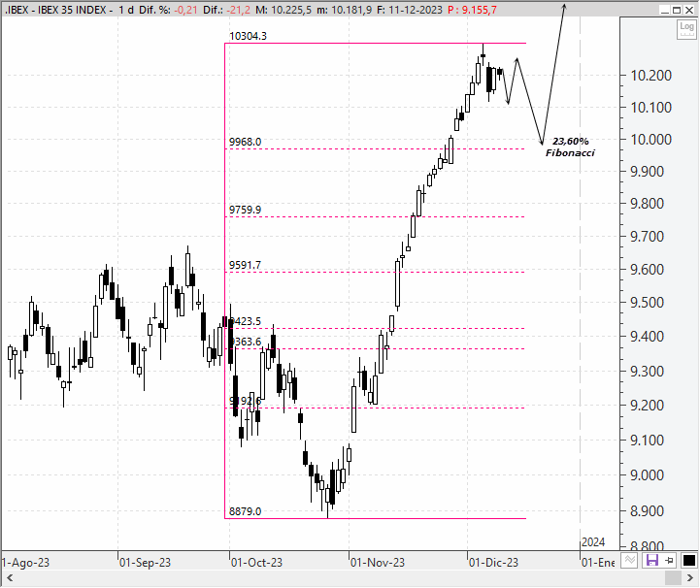Click the '.IBEX - IBEX 35 INDEX' title text

click(55, 10)
